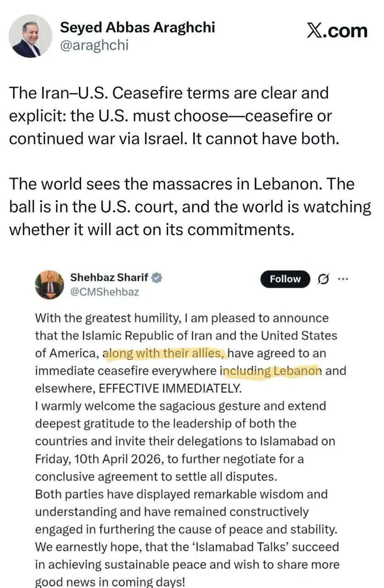Click the X.com logo
384x588 pixels.
click(337, 31)
